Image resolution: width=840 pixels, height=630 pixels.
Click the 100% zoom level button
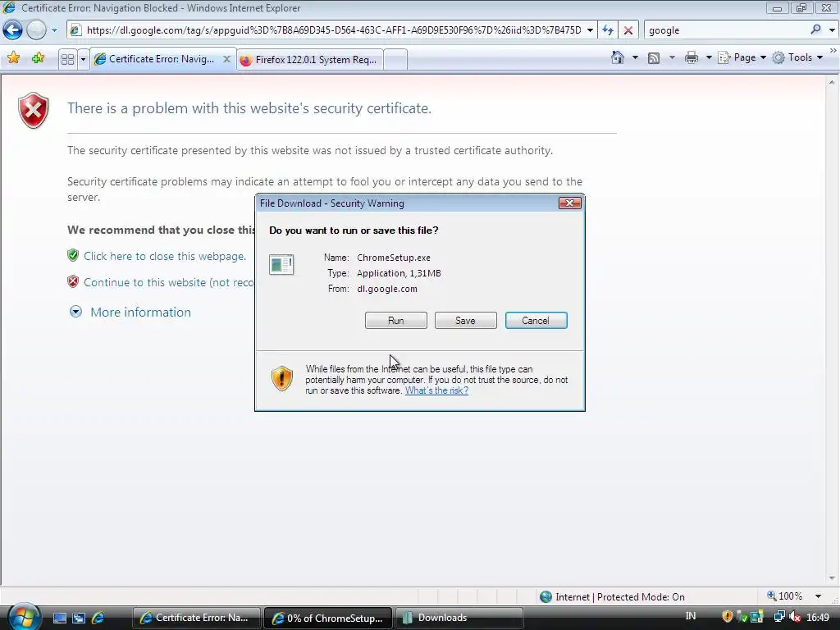click(x=785, y=596)
